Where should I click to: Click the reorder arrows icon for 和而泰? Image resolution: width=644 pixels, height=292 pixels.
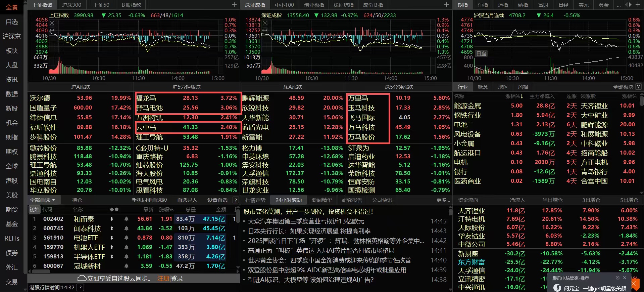click(112, 219)
